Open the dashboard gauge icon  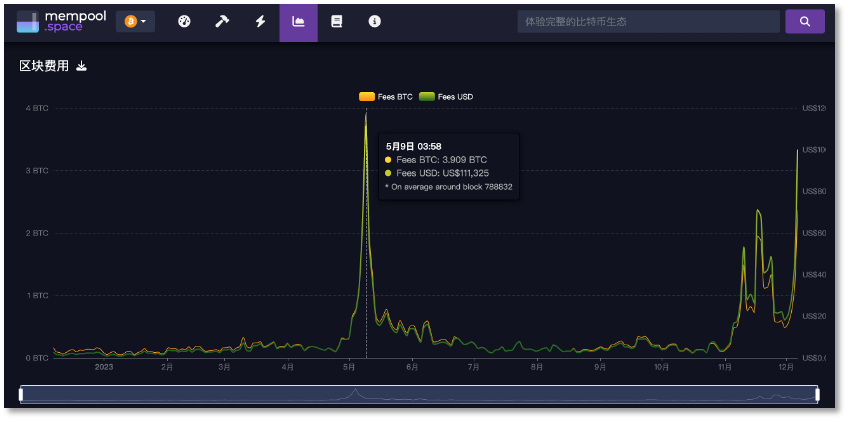[184, 21]
